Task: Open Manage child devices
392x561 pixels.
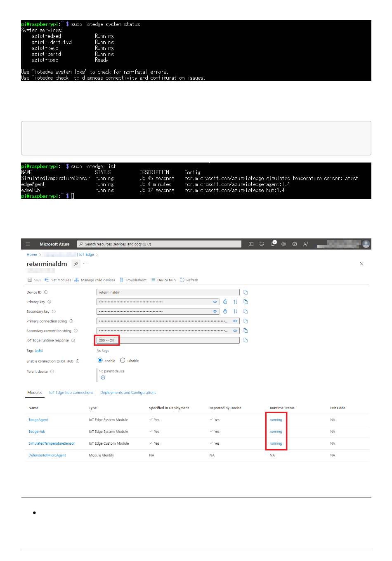Action: [94, 280]
